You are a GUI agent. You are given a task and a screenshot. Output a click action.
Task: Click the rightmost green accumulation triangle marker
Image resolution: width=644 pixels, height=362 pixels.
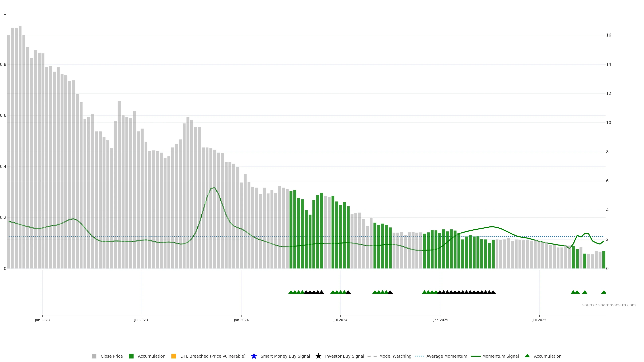[x=604, y=292]
